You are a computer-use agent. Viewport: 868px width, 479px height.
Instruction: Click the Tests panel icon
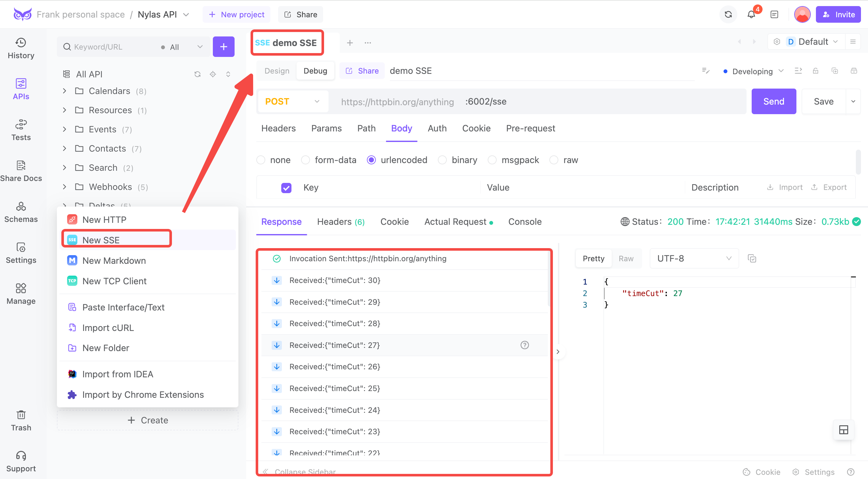21,130
